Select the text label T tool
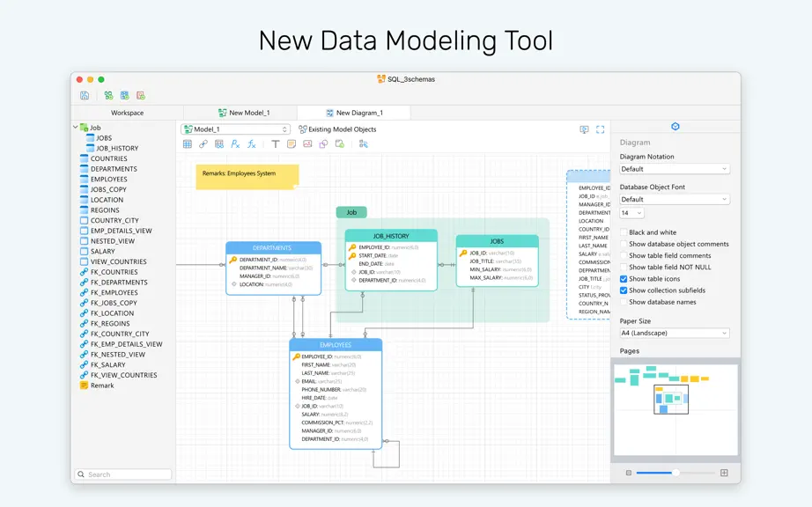This screenshot has height=507, width=812. pyautogui.click(x=276, y=143)
